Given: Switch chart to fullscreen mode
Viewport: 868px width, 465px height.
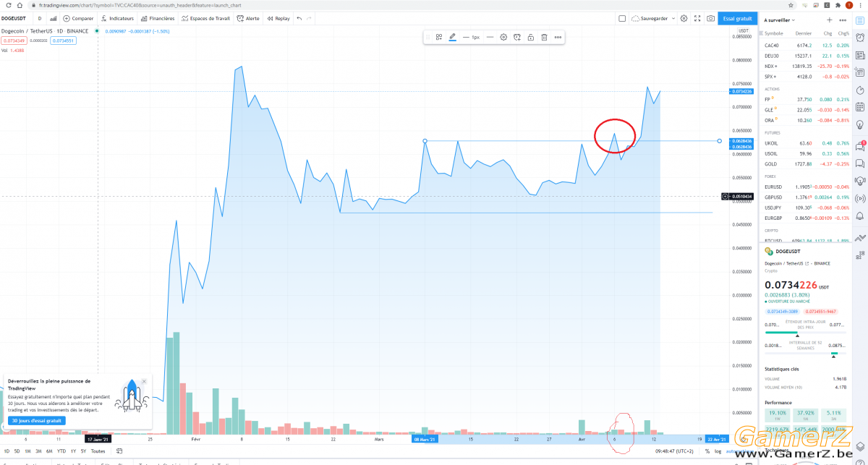Looking at the screenshot, I should [x=697, y=18].
